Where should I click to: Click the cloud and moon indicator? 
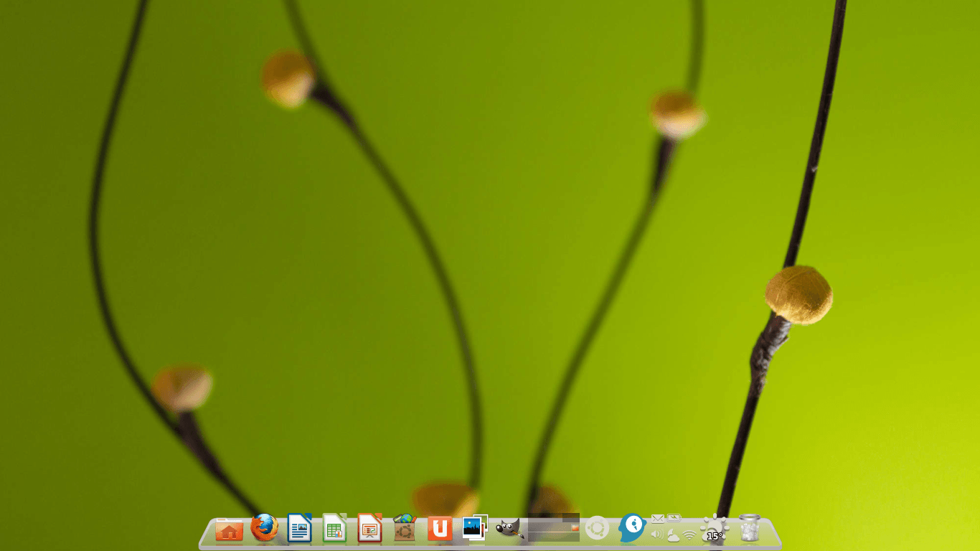[673, 535]
